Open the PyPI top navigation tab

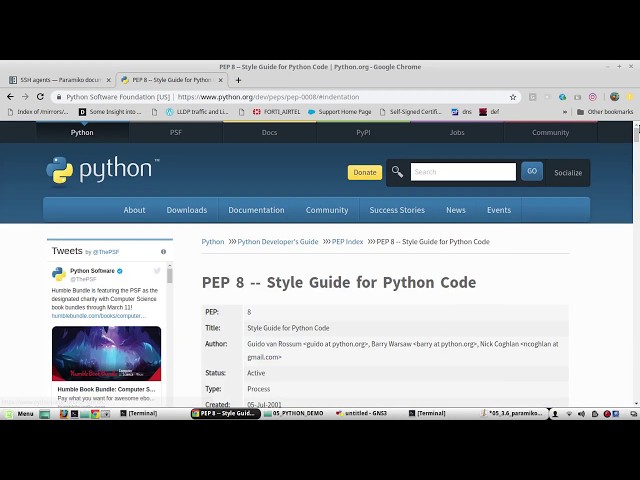(363, 132)
